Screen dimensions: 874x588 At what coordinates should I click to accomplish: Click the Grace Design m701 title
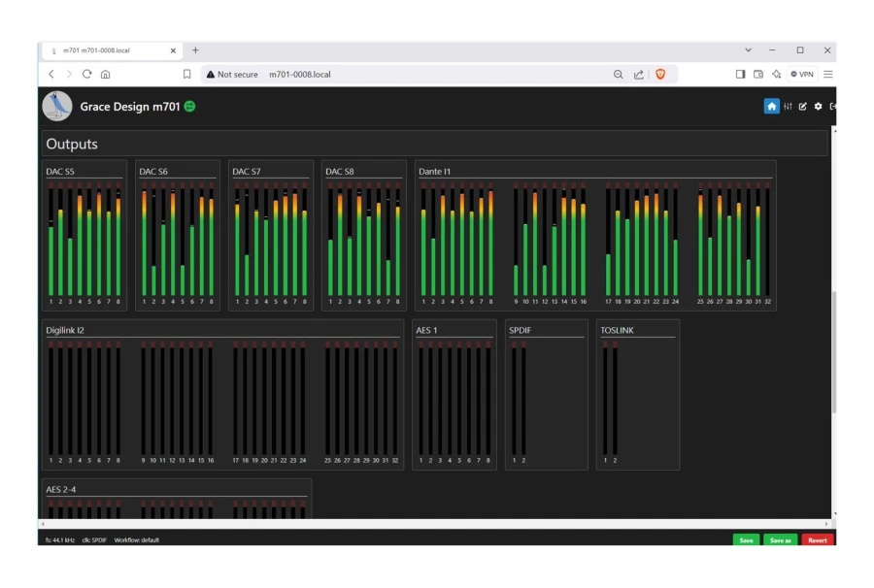pyautogui.click(x=130, y=107)
